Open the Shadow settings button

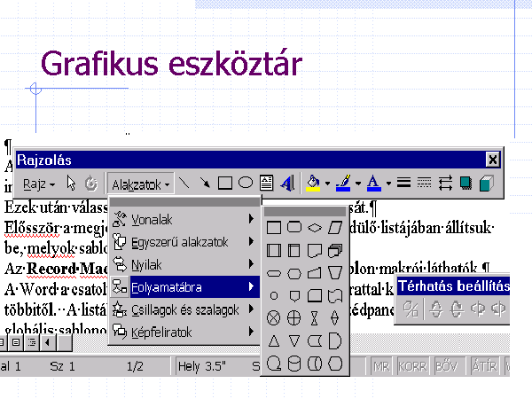pyautogui.click(x=465, y=184)
